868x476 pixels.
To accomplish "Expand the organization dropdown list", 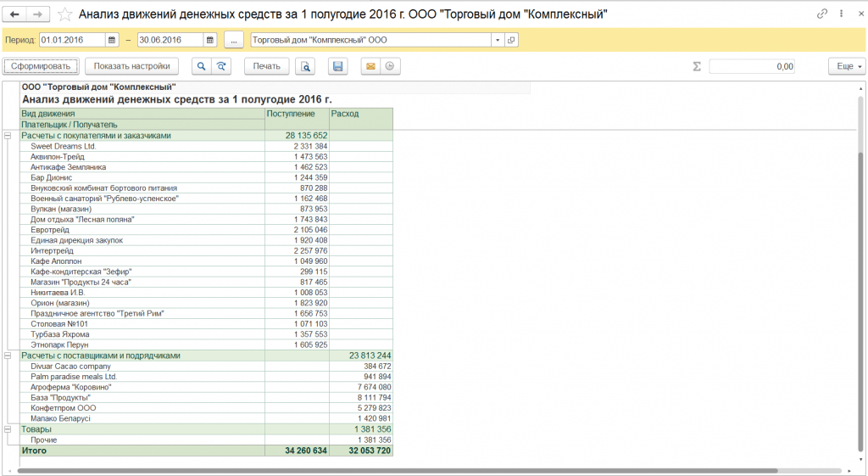I will [x=497, y=40].
